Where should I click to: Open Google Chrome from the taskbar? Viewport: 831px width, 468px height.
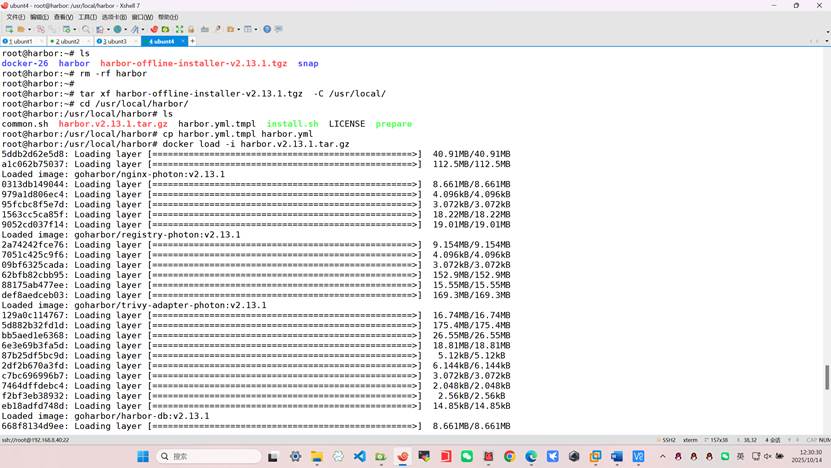pos(510,456)
